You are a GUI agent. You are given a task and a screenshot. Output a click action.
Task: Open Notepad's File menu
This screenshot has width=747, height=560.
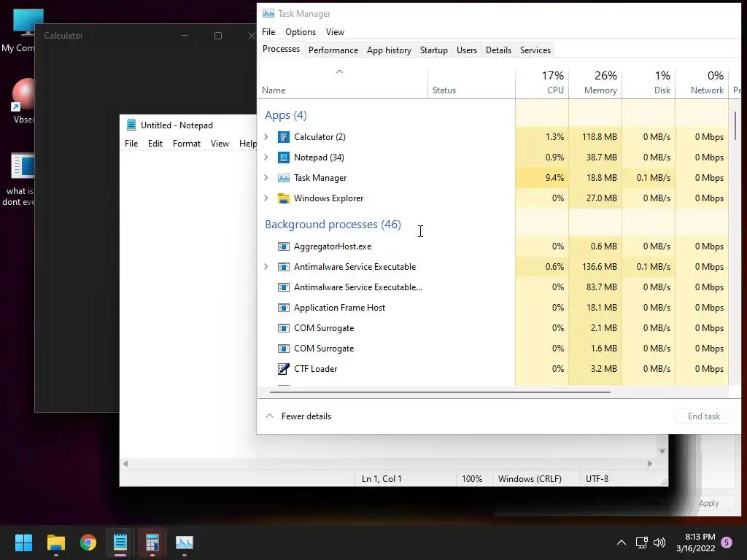pos(131,144)
